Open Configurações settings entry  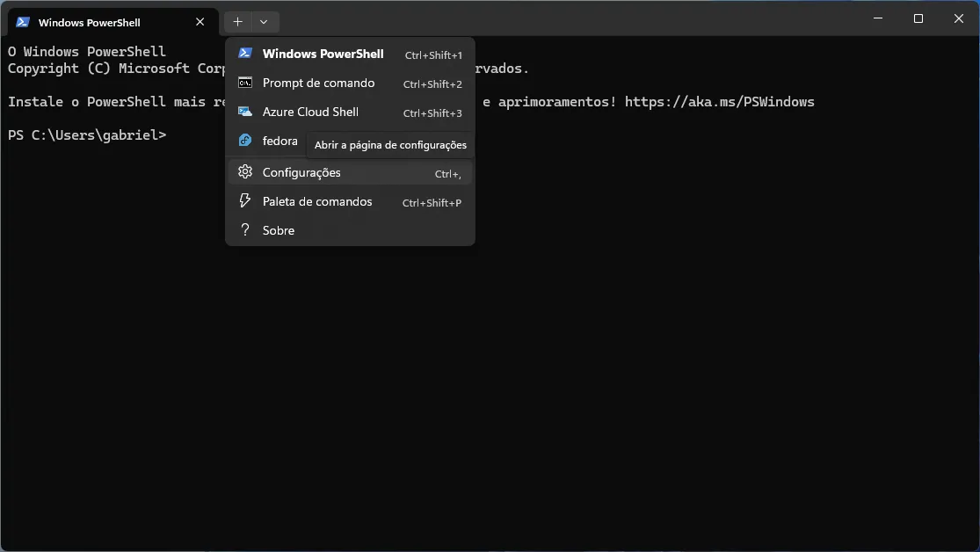[x=350, y=172]
